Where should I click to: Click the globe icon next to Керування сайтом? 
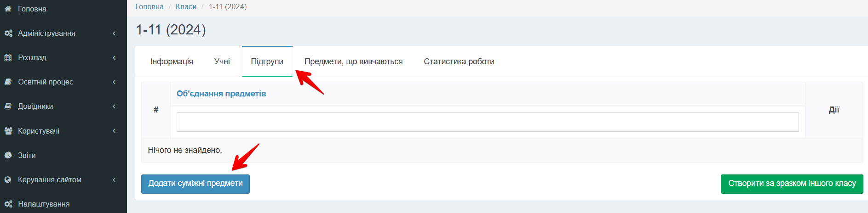8,179
